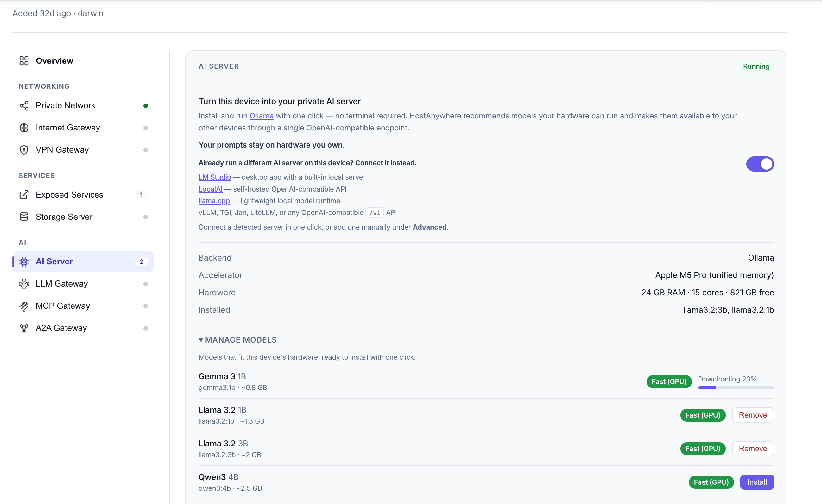Click the Storage Server database icon
822x504 pixels.
(24, 217)
